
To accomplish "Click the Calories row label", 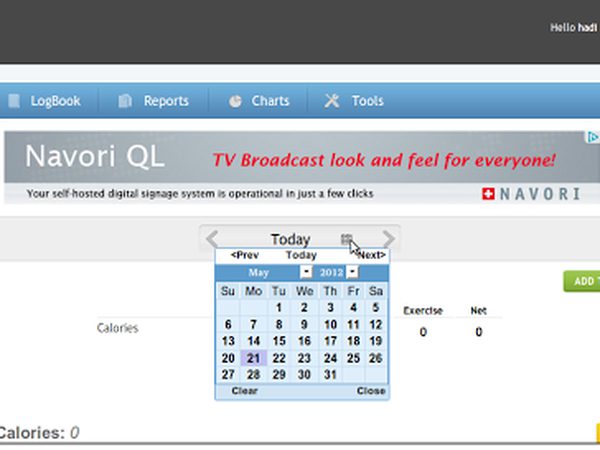I will click(117, 328).
